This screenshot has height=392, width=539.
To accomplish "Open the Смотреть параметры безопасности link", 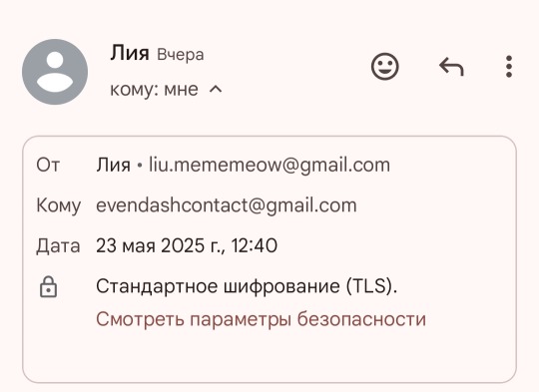I will (x=261, y=319).
